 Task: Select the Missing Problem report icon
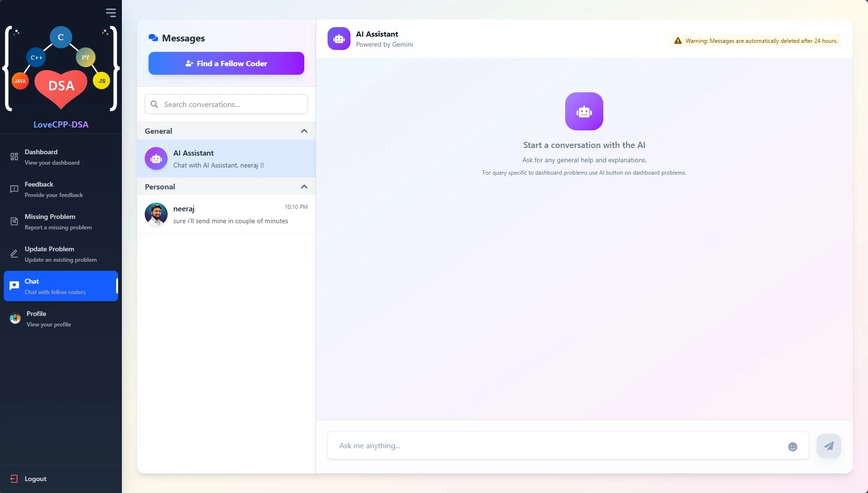coord(15,221)
